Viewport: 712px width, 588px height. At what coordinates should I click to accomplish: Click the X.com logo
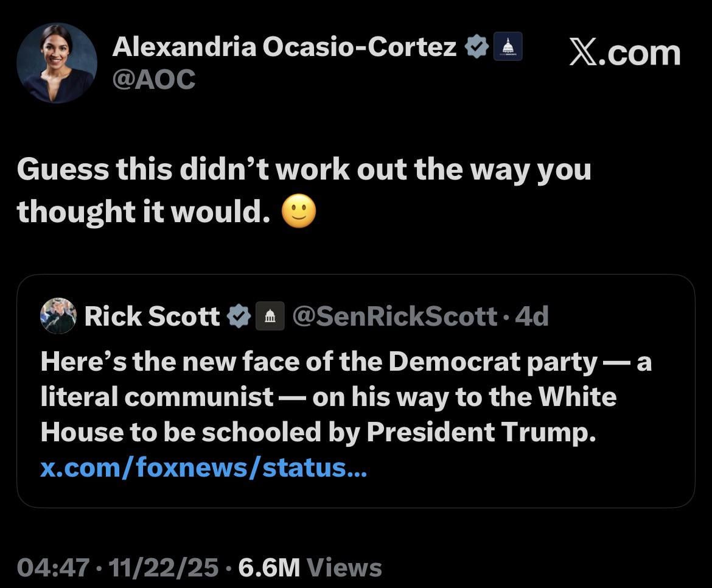pos(624,53)
